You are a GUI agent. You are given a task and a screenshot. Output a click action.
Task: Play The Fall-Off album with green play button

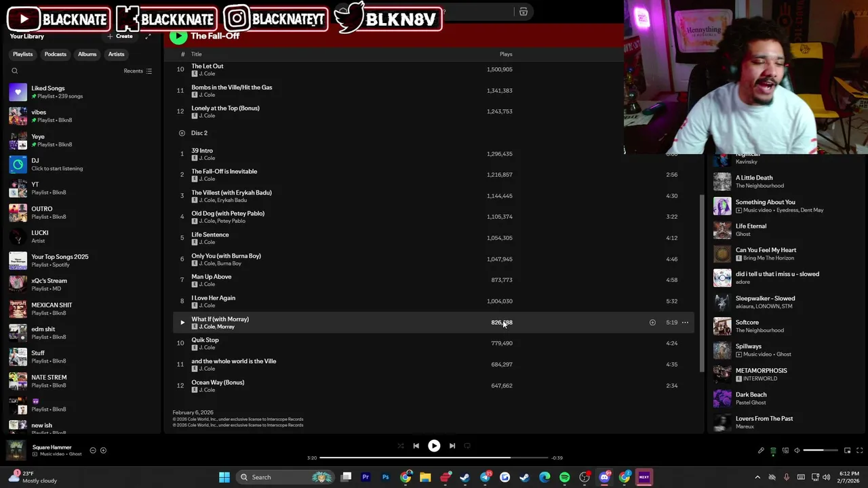pyautogui.click(x=178, y=36)
